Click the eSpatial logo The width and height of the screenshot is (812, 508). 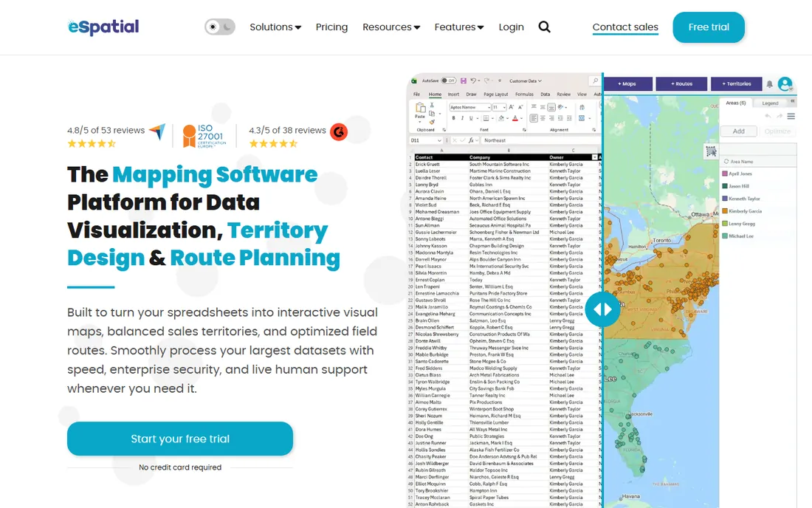coord(103,27)
